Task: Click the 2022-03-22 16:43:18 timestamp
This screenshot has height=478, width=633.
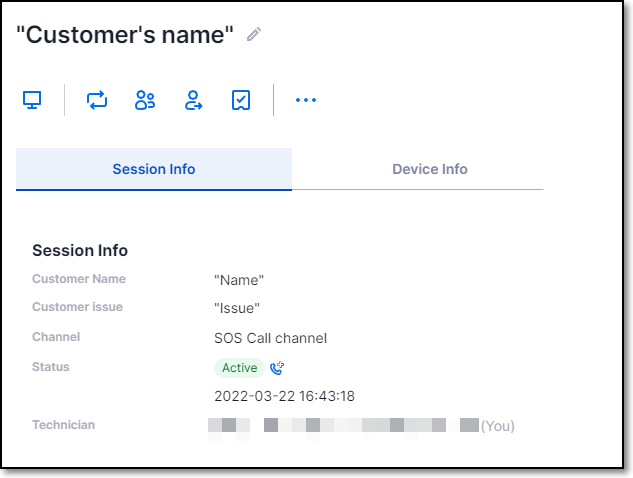Action: pyautogui.click(x=284, y=396)
